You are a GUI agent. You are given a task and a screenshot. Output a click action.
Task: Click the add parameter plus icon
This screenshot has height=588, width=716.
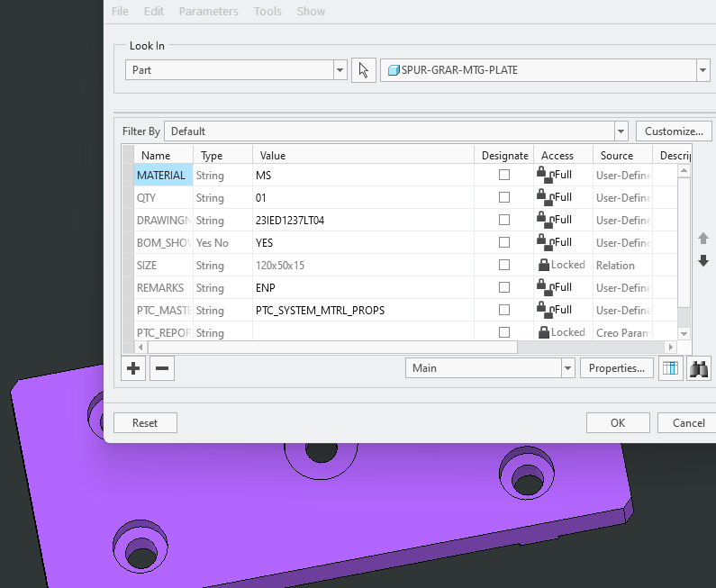[x=133, y=368]
